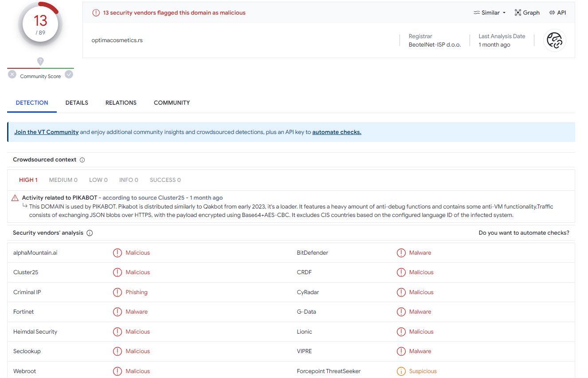This screenshot has height=378, width=588.
Task: Click Seclookup malicious alert icon
Action: click(x=117, y=351)
